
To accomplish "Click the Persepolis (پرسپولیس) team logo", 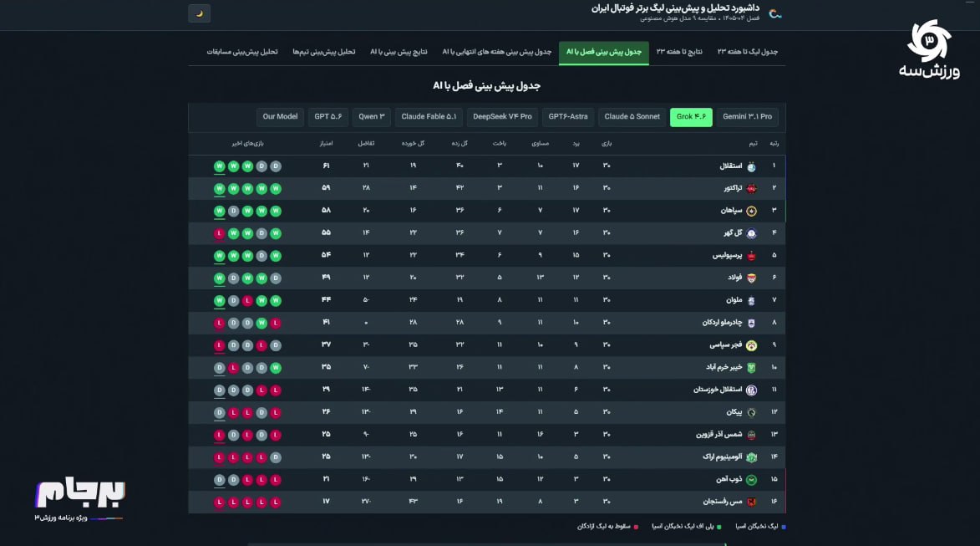I will pos(751,256).
